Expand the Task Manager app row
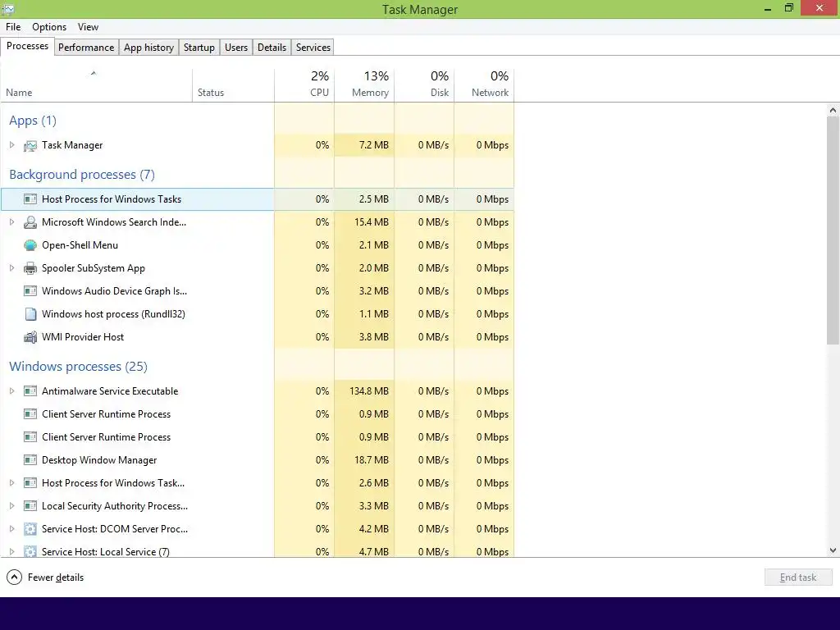The width and height of the screenshot is (840, 630). pyautogui.click(x=11, y=145)
